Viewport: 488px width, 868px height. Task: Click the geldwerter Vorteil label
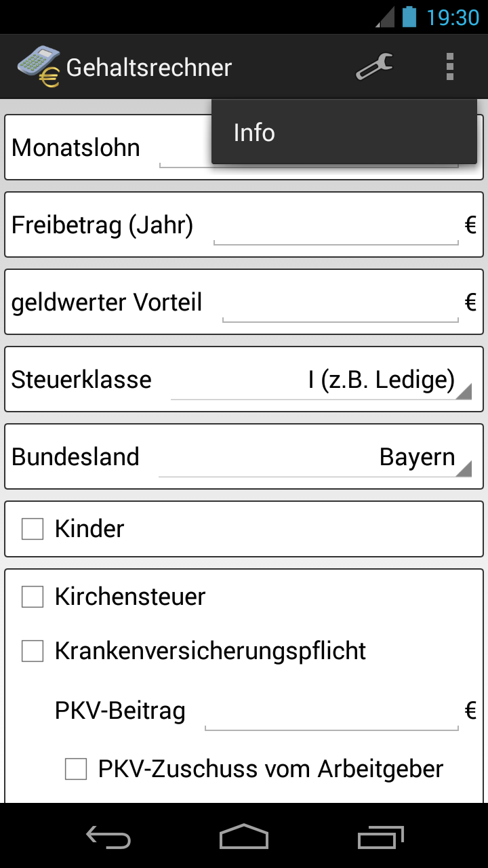107,302
